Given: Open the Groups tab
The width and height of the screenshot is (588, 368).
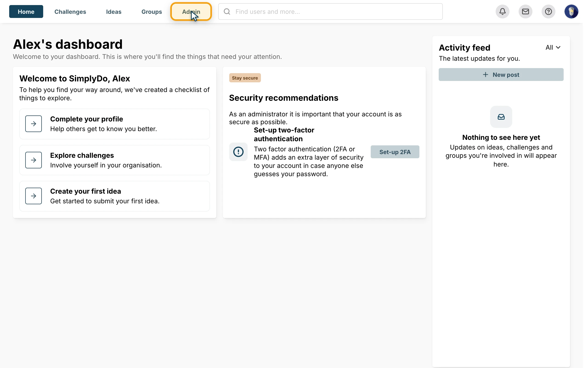Looking at the screenshot, I should click(x=152, y=11).
